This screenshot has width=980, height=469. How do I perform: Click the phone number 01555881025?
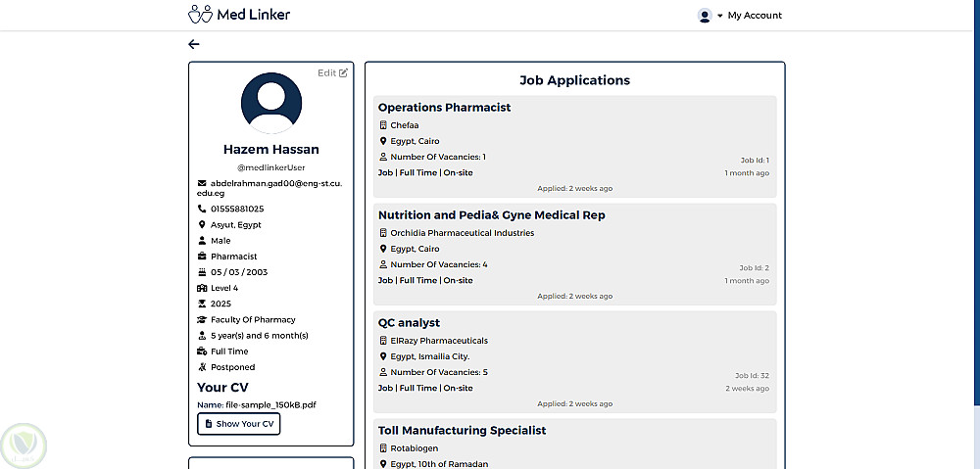pyautogui.click(x=237, y=210)
